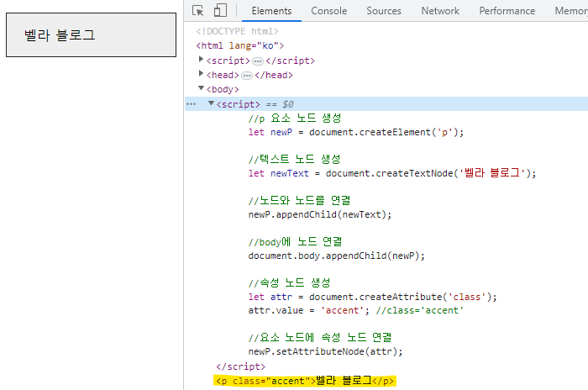Viewport: 588px width, 390px height.
Task: Click the 벨라 블로그 box in the page
Action: coord(91,35)
